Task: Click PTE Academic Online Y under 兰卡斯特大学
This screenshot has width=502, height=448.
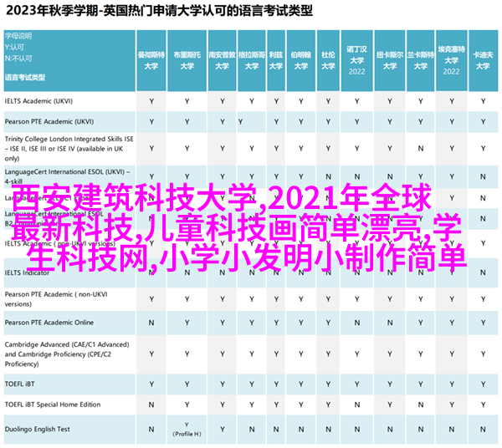Action: (420, 323)
